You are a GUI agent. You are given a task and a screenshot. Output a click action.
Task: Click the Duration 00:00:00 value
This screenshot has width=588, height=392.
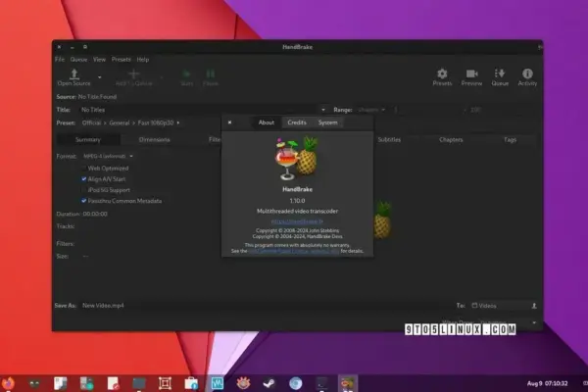95,214
